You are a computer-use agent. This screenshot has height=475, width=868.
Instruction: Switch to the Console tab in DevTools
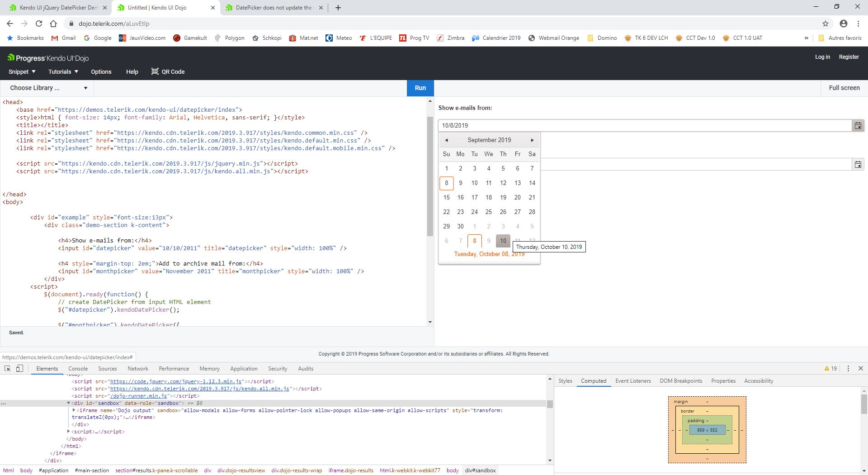(78, 369)
